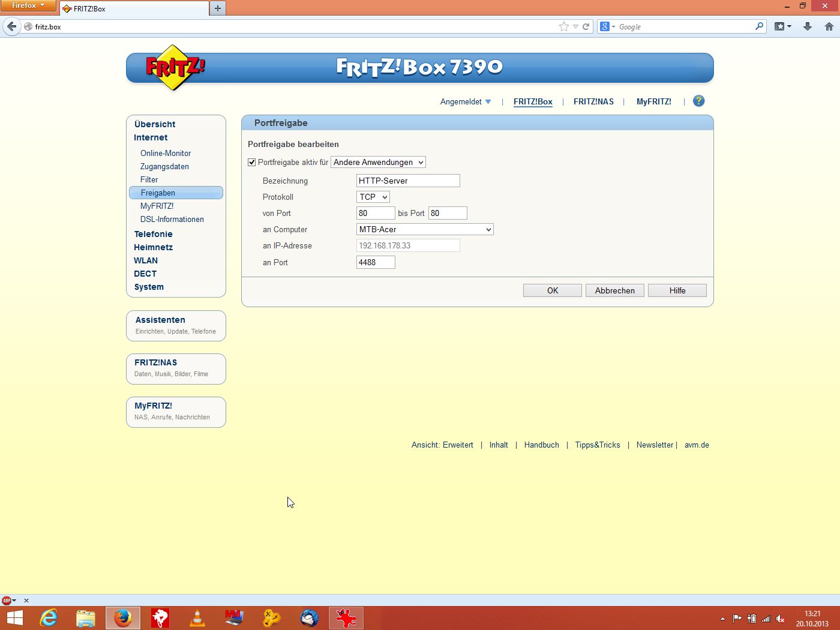The width and height of the screenshot is (840, 630).
Task: Open Filter in the sidebar
Action: point(149,179)
